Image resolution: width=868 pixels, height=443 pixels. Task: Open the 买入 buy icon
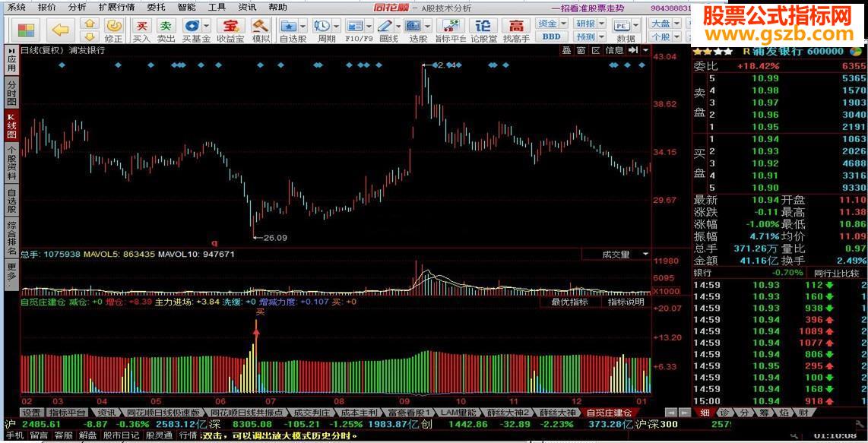tap(141, 30)
